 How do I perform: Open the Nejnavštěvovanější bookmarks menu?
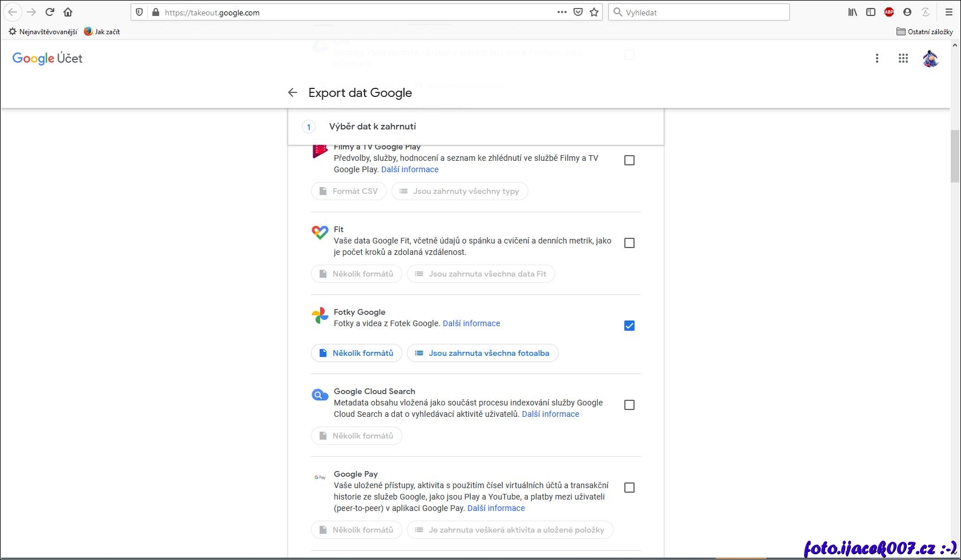click(43, 32)
